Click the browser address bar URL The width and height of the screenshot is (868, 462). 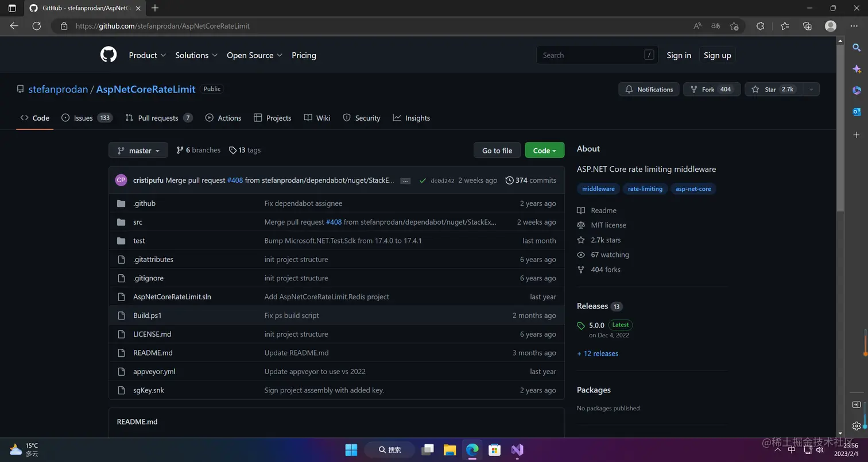coord(162,26)
